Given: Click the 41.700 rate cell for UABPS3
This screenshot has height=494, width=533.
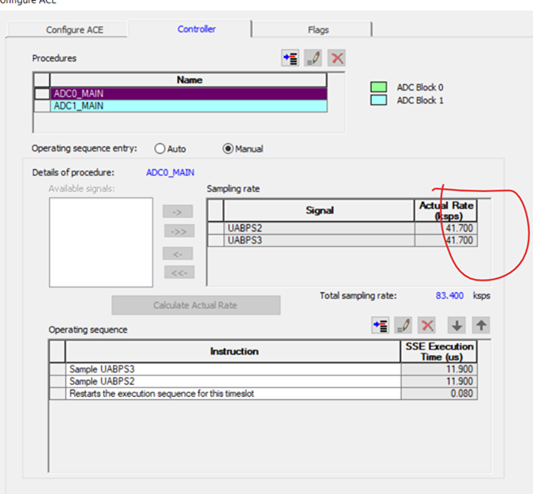Looking at the screenshot, I should click(x=446, y=240).
